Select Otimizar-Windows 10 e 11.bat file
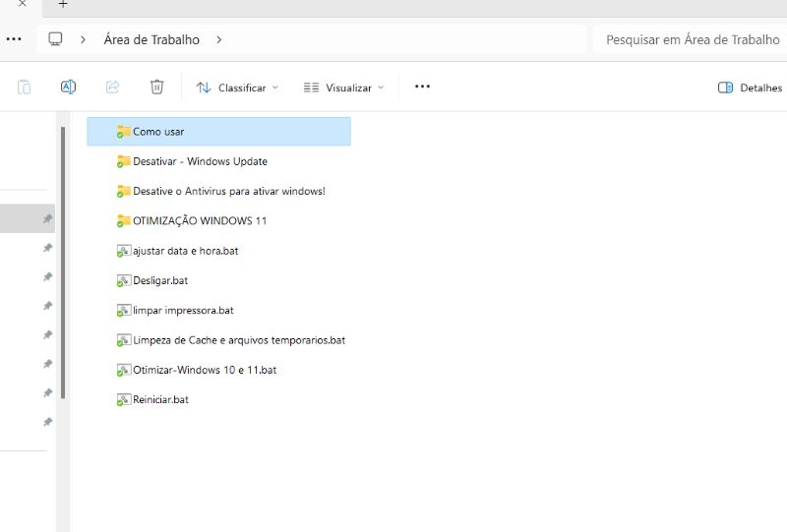Screen dimensions: 787x532 point(218,370)
